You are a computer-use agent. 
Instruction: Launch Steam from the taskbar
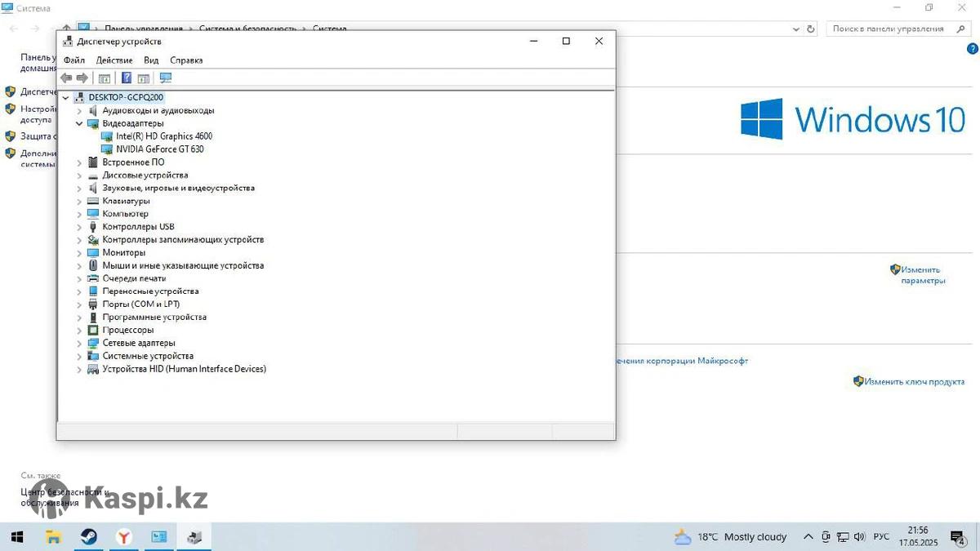tap(88, 537)
